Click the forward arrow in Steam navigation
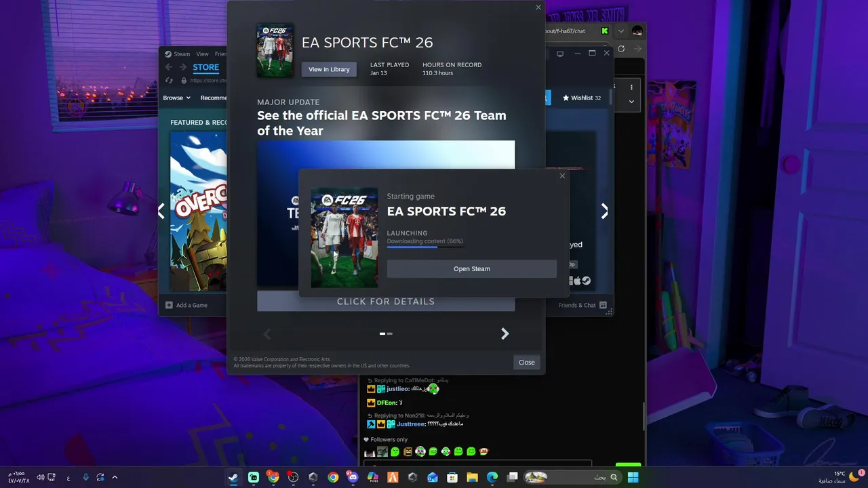The width and height of the screenshot is (868, 488). click(182, 67)
